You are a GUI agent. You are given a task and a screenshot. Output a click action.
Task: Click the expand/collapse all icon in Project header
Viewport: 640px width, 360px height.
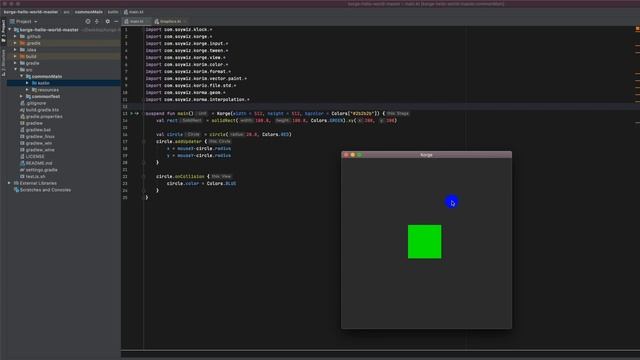tap(97, 21)
